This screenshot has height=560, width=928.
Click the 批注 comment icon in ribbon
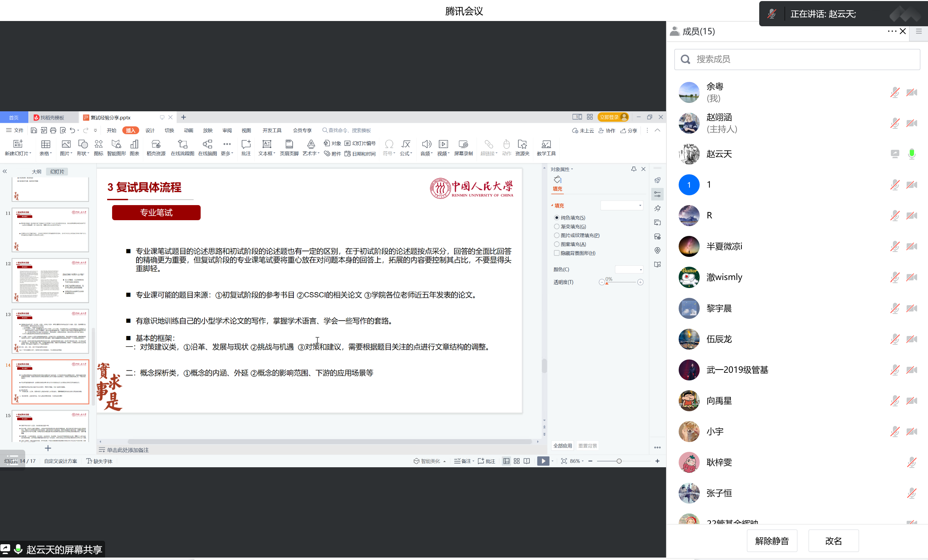tap(245, 144)
